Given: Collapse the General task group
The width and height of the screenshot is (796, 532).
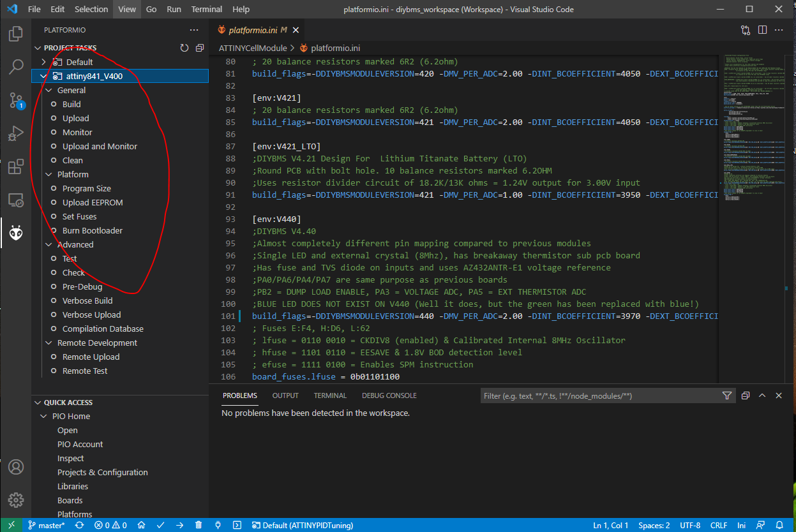Looking at the screenshot, I should [49, 90].
